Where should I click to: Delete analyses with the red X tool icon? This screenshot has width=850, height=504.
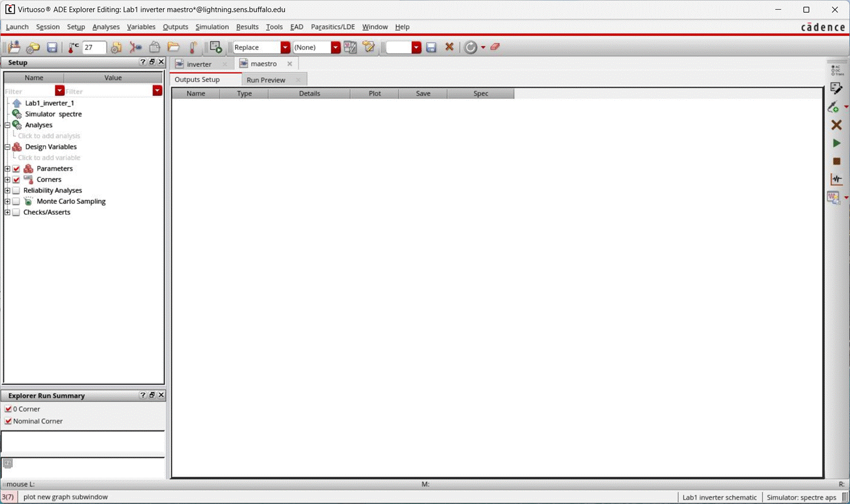click(x=836, y=125)
